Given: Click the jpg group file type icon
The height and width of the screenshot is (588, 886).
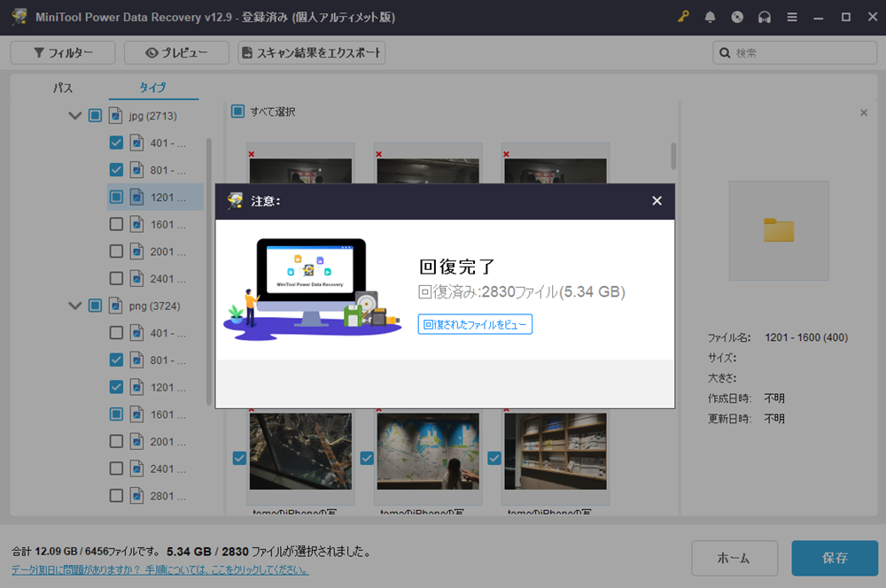Looking at the screenshot, I should point(116,116).
